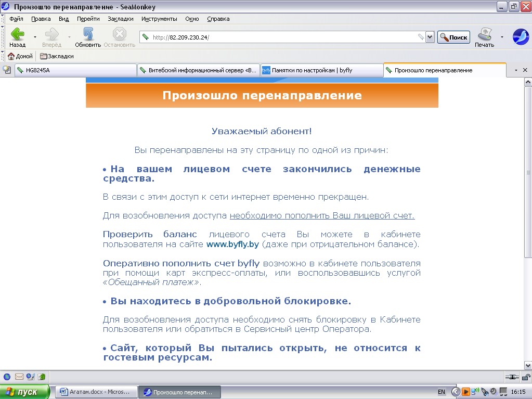Image resolution: width=532 pixels, height=399 pixels.
Task: Click the URL address input field
Action: (x=283, y=37)
